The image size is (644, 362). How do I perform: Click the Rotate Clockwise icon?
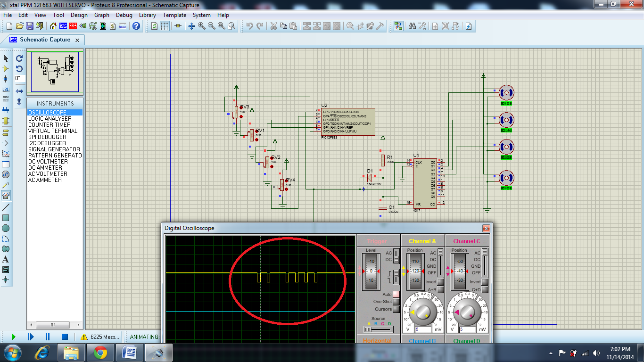(x=19, y=58)
